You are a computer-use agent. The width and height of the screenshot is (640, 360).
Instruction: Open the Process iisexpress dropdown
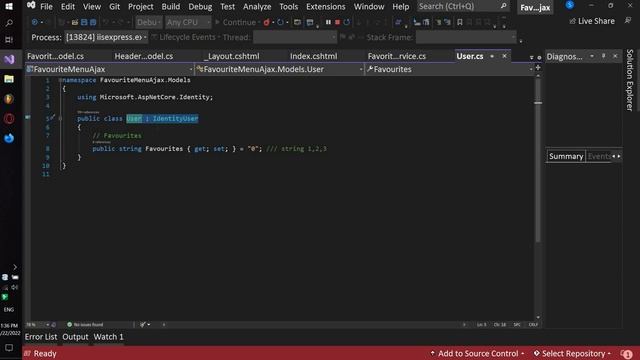click(x=106, y=37)
